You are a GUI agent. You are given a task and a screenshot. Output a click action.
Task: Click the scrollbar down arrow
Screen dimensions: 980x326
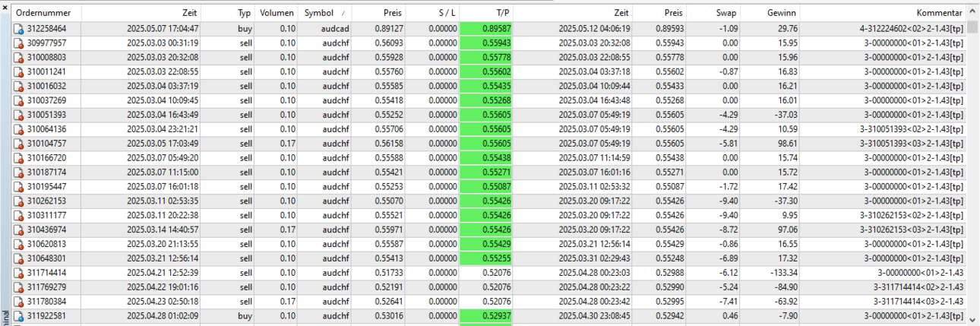(973, 319)
